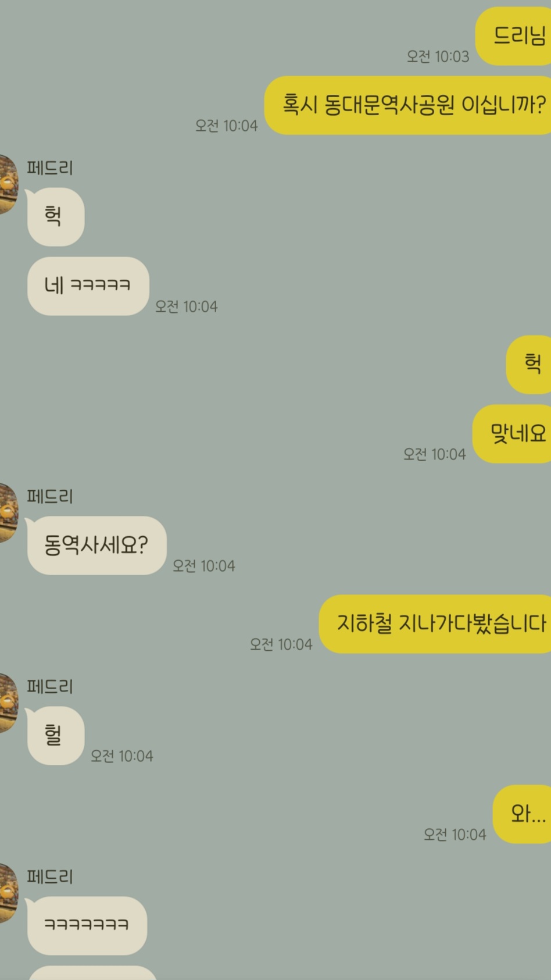The image size is (551, 980).
Task: Tap 페드리's profile picture above the 헉 message
Action: click(8, 184)
